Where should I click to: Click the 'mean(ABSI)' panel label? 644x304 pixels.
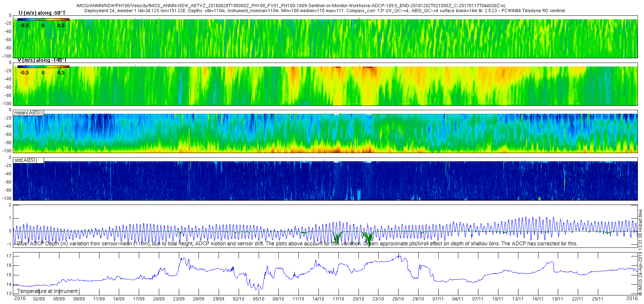point(29,113)
